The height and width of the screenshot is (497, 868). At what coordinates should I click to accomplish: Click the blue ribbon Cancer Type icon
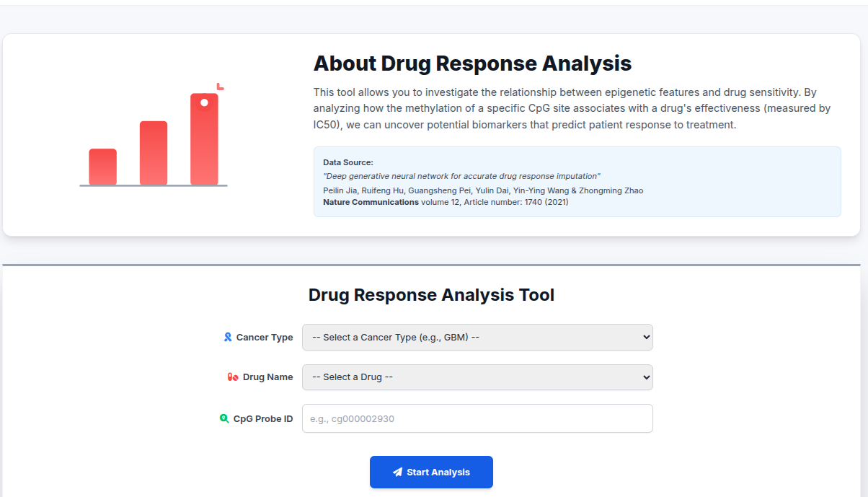click(228, 337)
